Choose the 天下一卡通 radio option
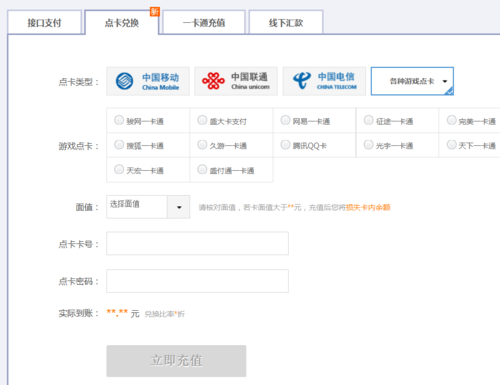The width and height of the screenshot is (500, 385). (452, 145)
